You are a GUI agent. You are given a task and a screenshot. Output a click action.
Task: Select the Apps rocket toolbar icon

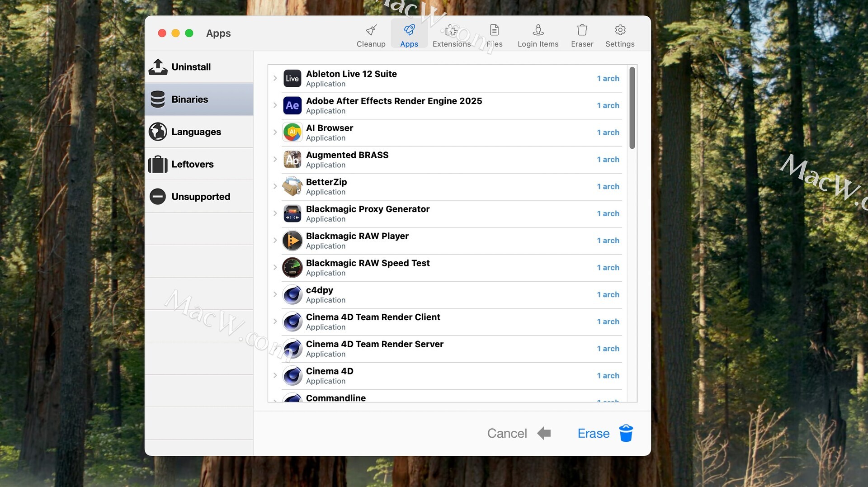[409, 30]
